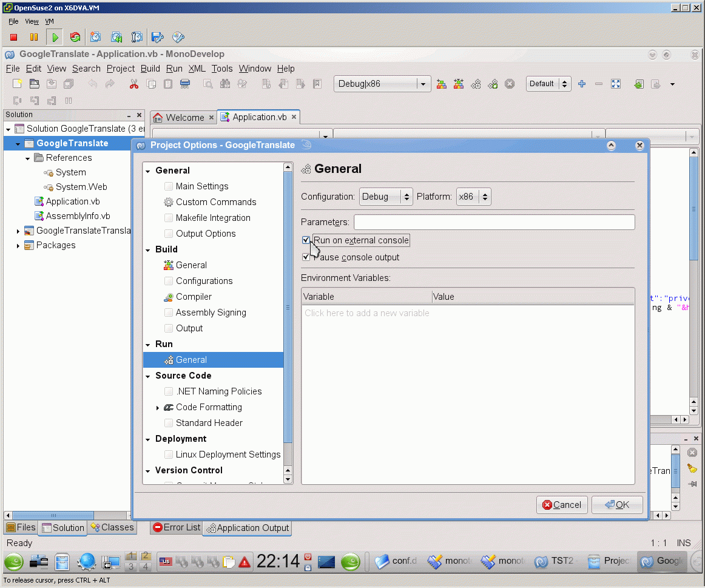The image size is (705, 588).
Task: Expand the Code Formatting node
Action: coord(157,408)
